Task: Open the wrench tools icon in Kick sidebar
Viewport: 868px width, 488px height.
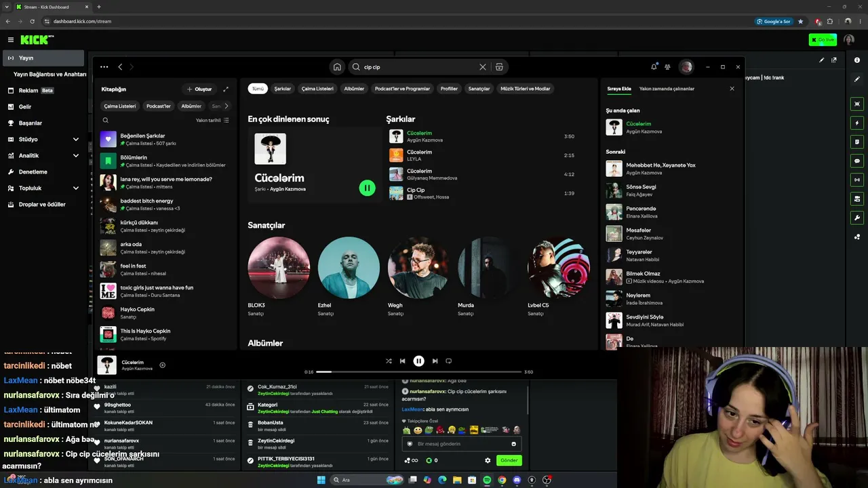Action: point(857,218)
